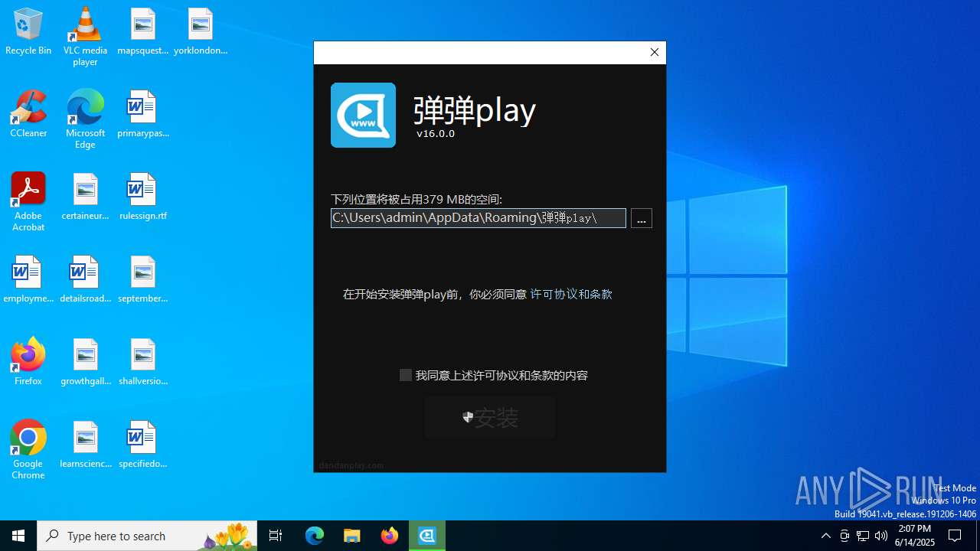Select the specifiedo Word document icon
Image resolution: width=980 pixels, height=551 pixels.
[x=142, y=445]
